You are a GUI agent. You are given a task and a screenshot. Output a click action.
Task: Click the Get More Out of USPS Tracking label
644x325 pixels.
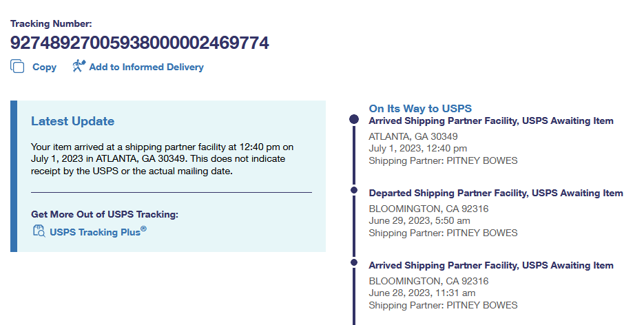click(x=105, y=214)
